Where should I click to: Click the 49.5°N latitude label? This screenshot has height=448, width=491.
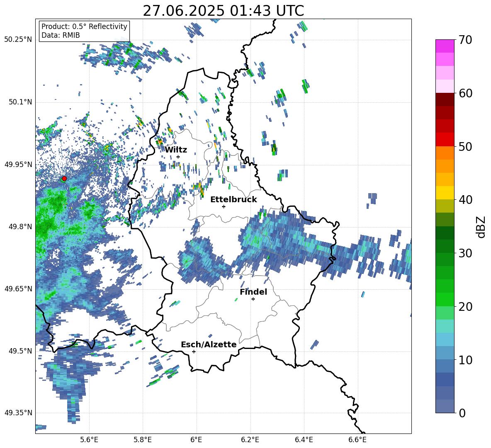(20, 351)
